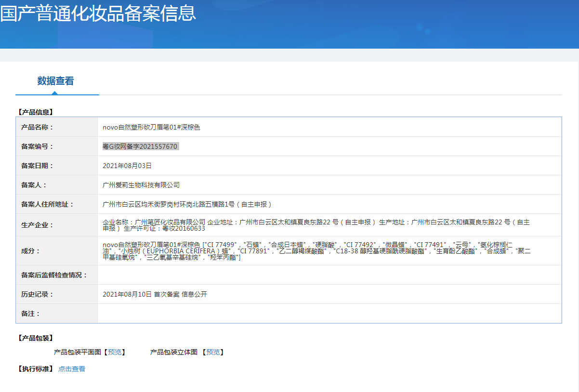Click the history record 2021年08月10日 首次备案

click(155, 294)
